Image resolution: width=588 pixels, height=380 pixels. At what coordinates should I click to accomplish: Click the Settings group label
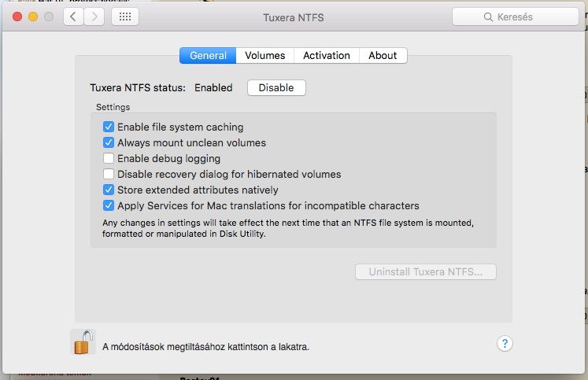tap(113, 107)
